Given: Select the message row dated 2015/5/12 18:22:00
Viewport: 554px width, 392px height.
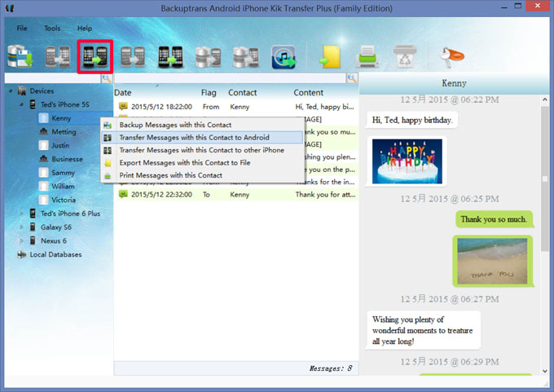Looking at the screenshot, I should [x=236, y=107].
